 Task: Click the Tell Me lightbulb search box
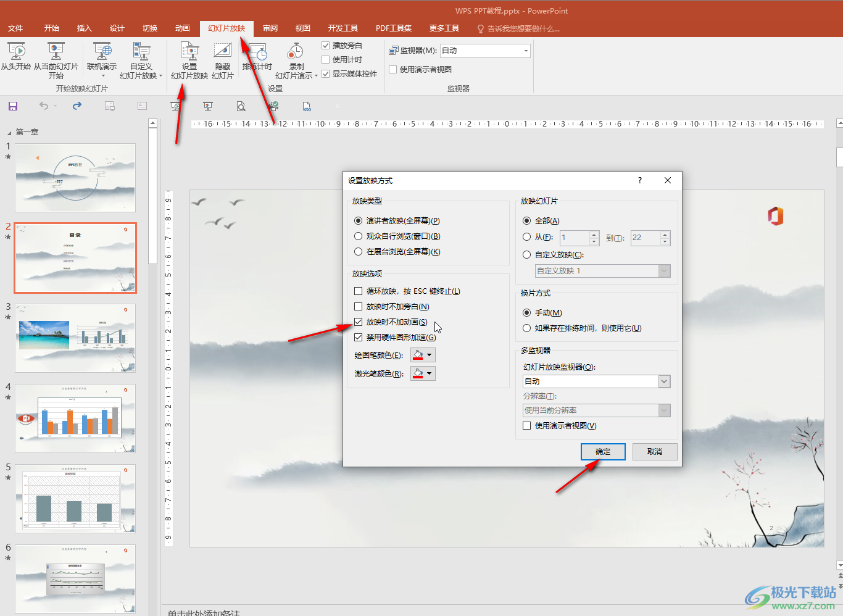(518, 28)
